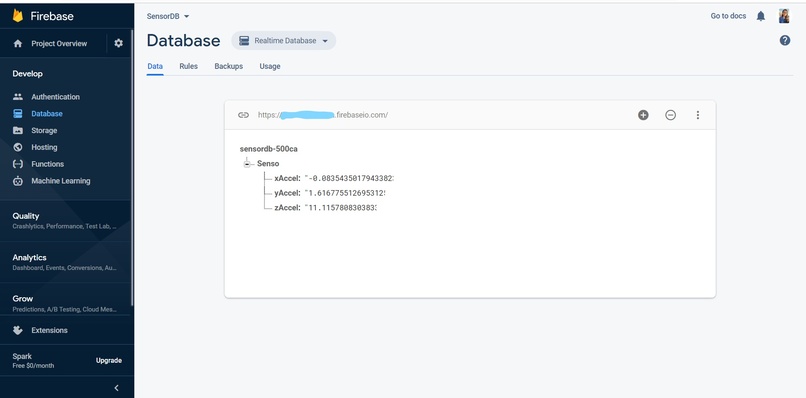Open the SensorDB project dropdown

(x=168, y=16)
